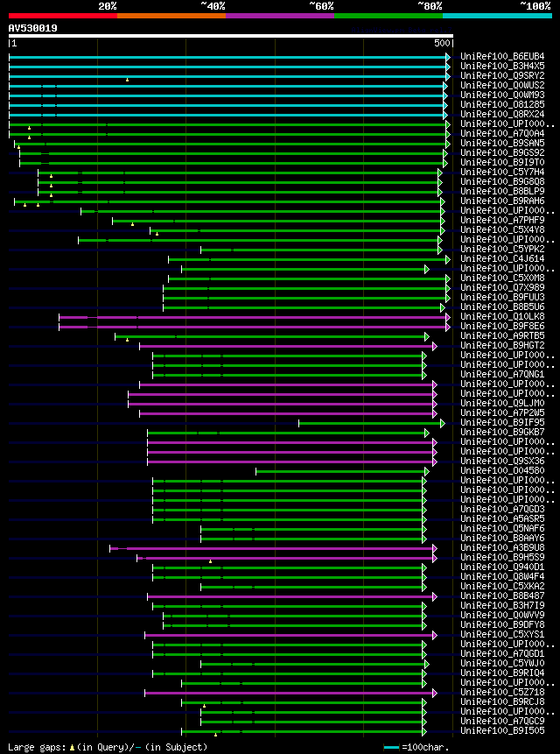560x754 pixels.
Task: Click the purple ~60% identity color swatch
Action: pos(280,16)
